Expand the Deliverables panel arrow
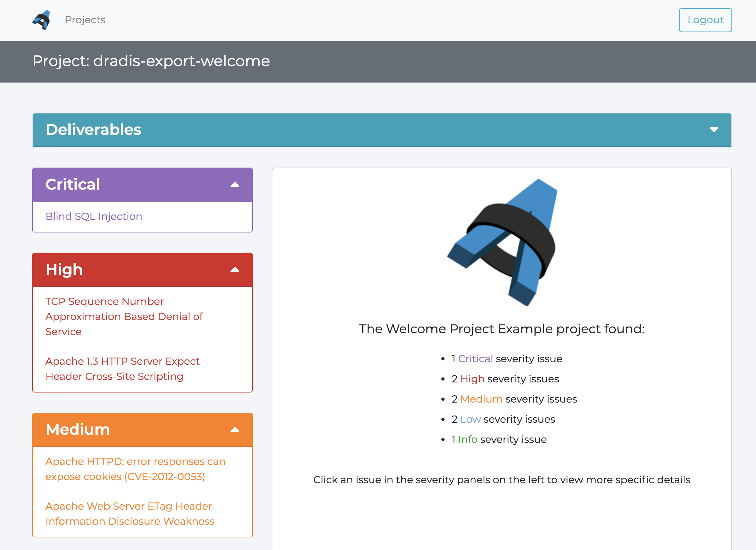Screen dimensions: 756x550 click(714, 129)
